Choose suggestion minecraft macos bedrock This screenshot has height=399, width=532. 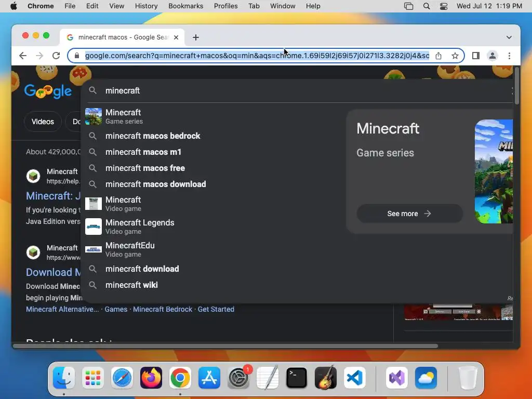214,136
